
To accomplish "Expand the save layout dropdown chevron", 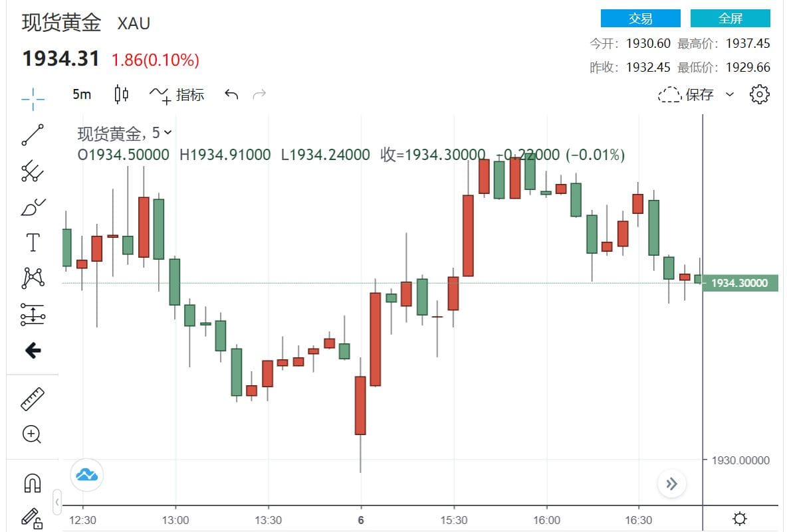I will tap(730, 95).
